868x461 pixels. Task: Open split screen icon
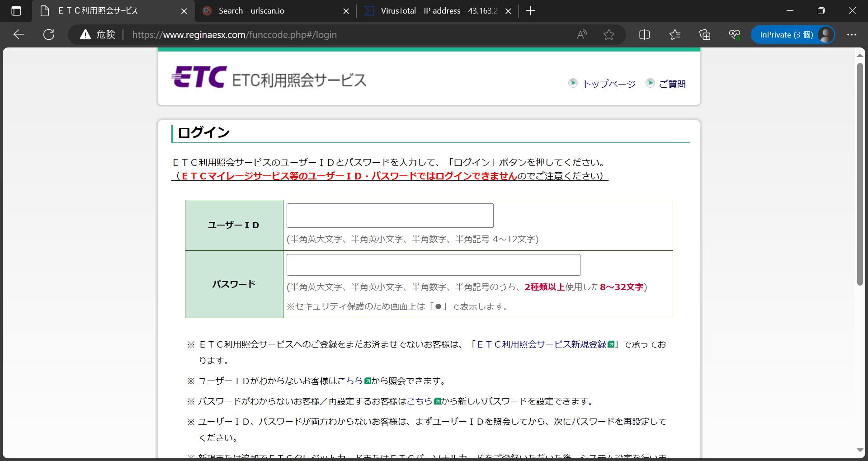coord(645,35)
